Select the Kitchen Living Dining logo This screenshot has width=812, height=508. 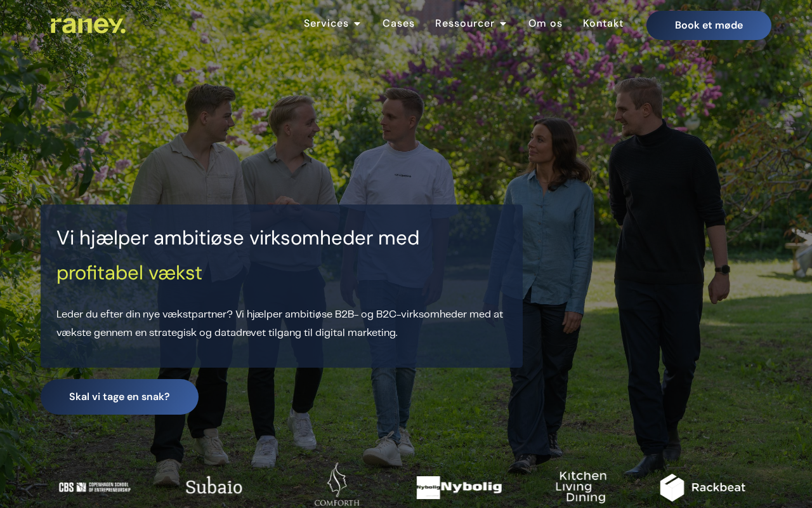click(x=581, y=487)
